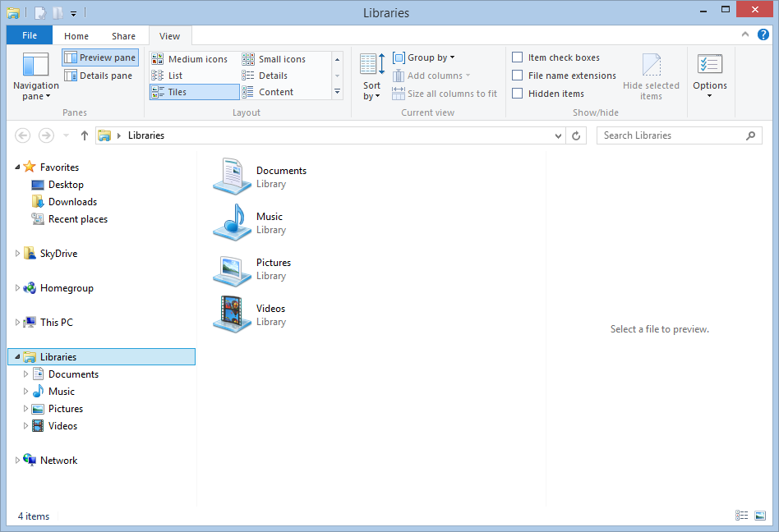Open the Sort by menu
Screen dimensions: 779x532
point(372,78)
